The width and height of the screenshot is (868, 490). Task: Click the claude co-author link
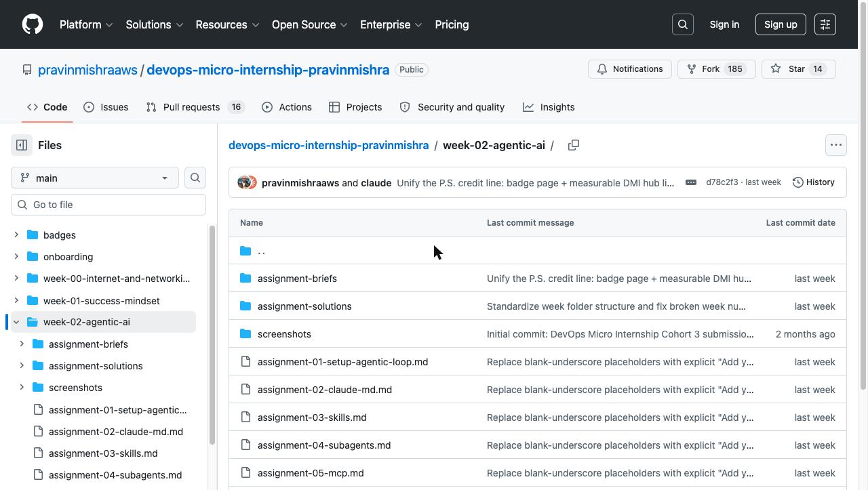pyautogui.click(x=376, y=183)
